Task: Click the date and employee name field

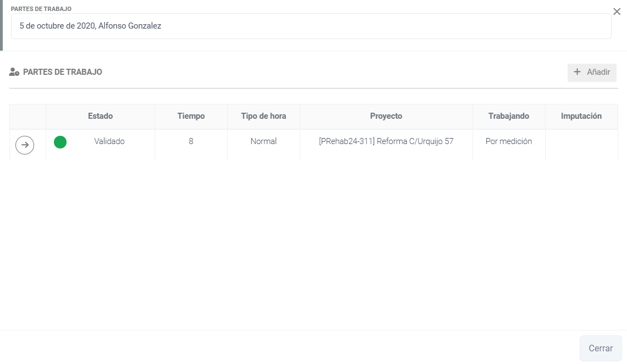Action: click(x=311, y=26)
